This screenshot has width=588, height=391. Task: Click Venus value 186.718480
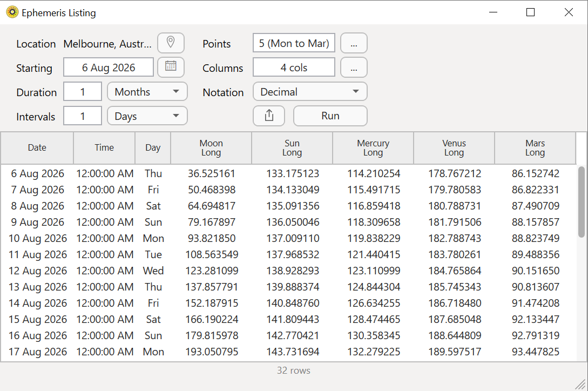455,303
